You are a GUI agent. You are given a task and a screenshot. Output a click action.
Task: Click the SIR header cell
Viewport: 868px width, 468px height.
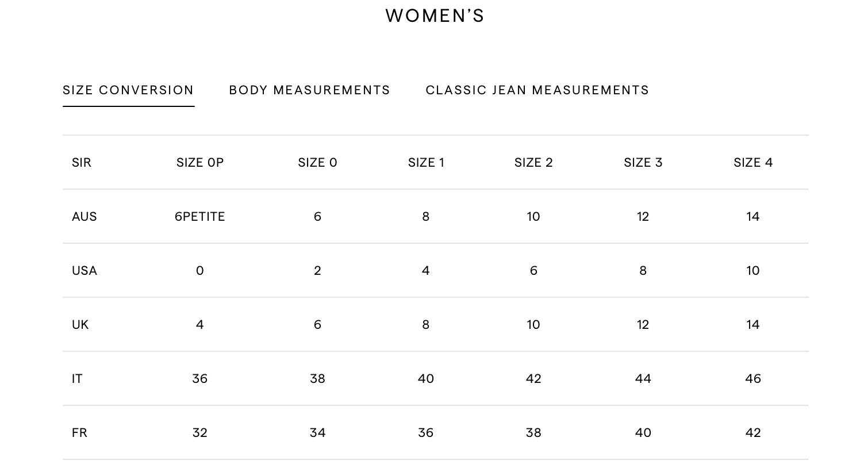(x=82, y=163)
